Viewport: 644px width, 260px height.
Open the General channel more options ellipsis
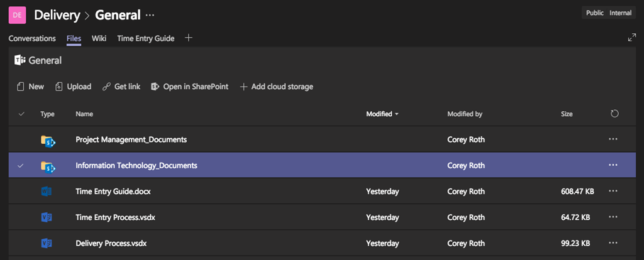coord(150,16)
